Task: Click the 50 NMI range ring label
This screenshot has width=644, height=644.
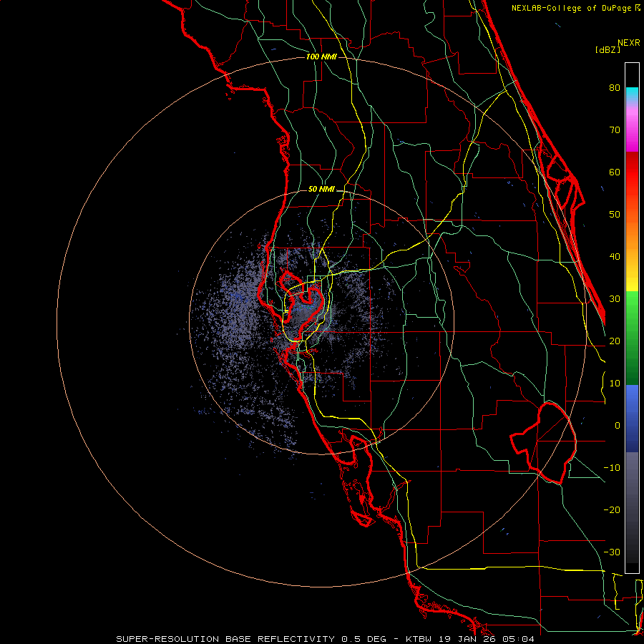Action: pos(321,190)
